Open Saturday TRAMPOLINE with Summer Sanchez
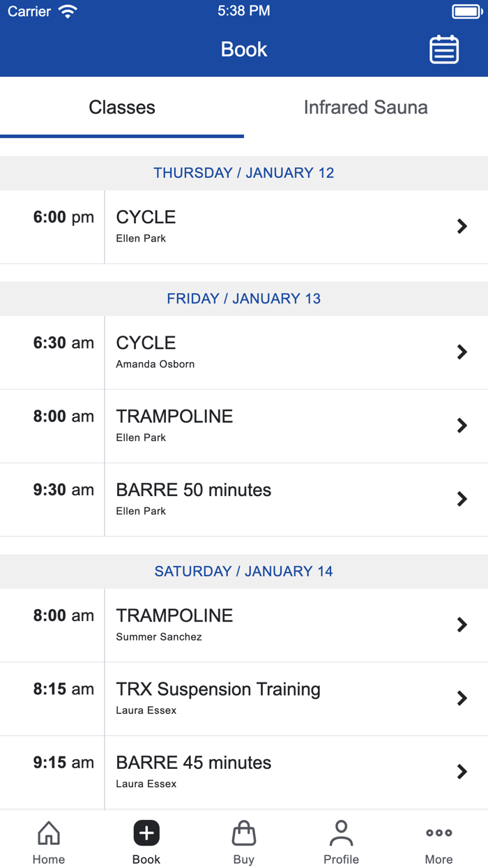 (x=244, y=624)
